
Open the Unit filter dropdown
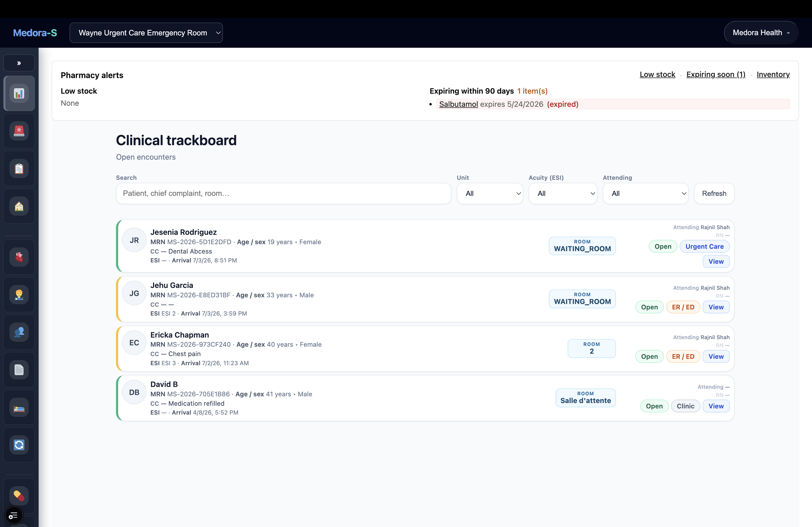[490, 193]
